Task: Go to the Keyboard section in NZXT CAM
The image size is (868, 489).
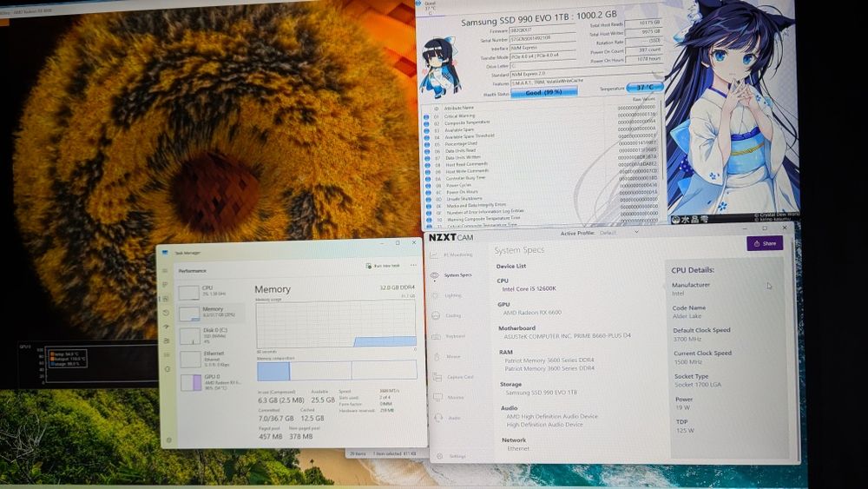Action: tap(449, 336)
